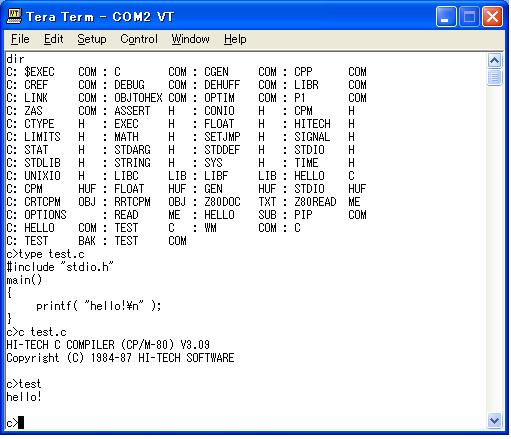
Task: Click the printf statement line
Action: click(x=99, y=306)
